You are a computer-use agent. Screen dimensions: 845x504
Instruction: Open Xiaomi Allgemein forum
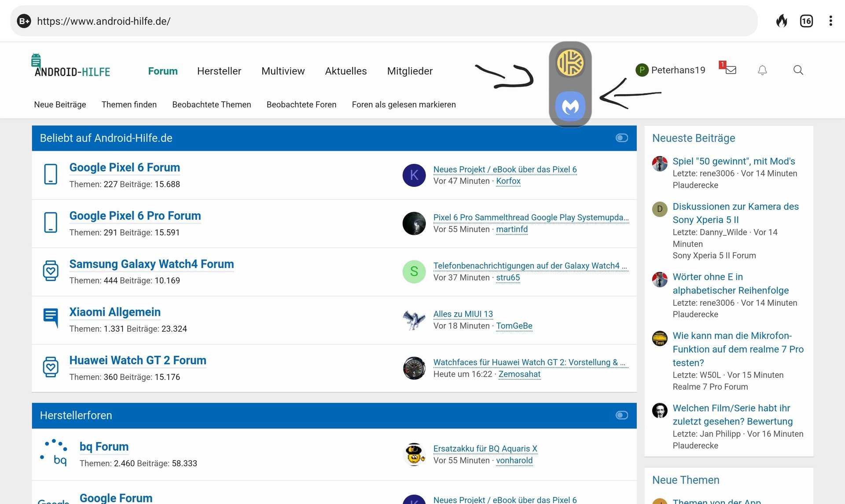point(115,312)
